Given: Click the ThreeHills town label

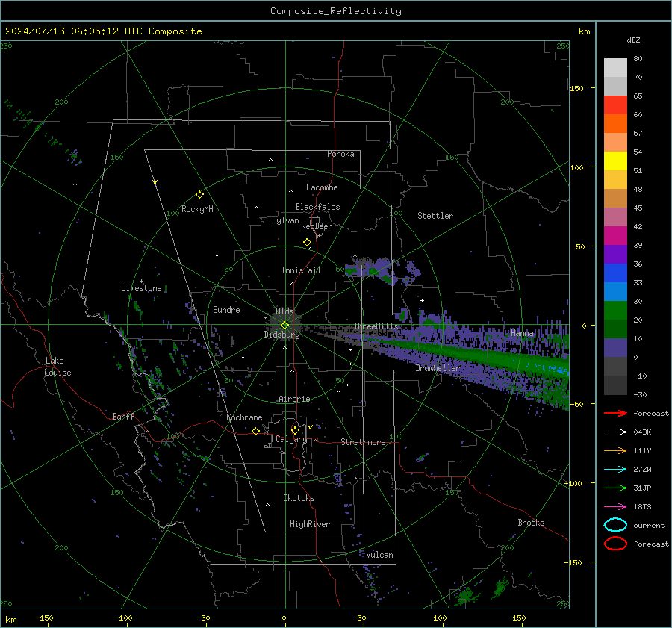Looking at the screenshot, I should click(x=376, y=326).
